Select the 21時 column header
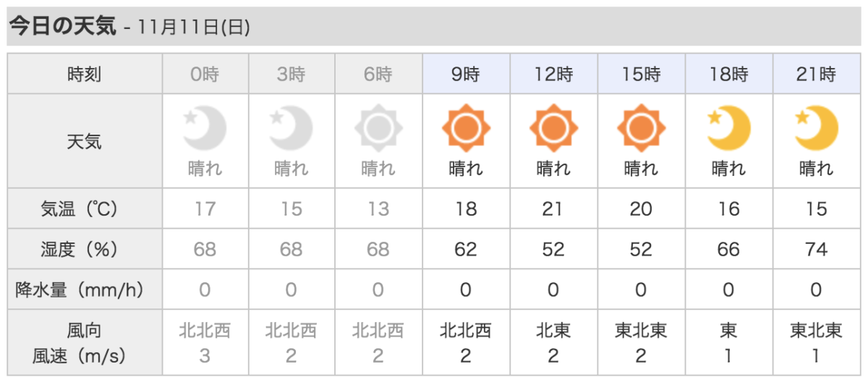The image size is (868, 380). [816, 74]
